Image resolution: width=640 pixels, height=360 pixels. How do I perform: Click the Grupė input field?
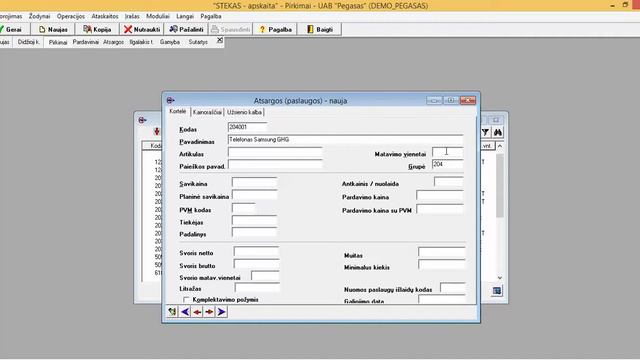448,164
